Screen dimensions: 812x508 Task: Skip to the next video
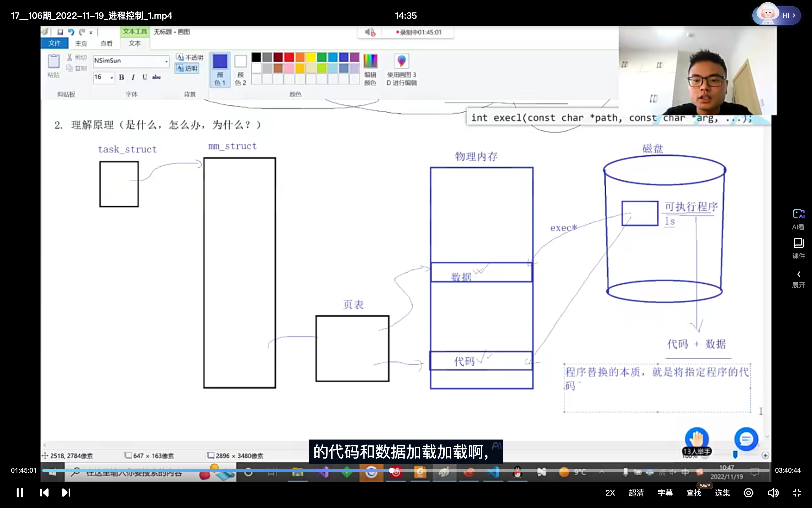pos(66,493)
